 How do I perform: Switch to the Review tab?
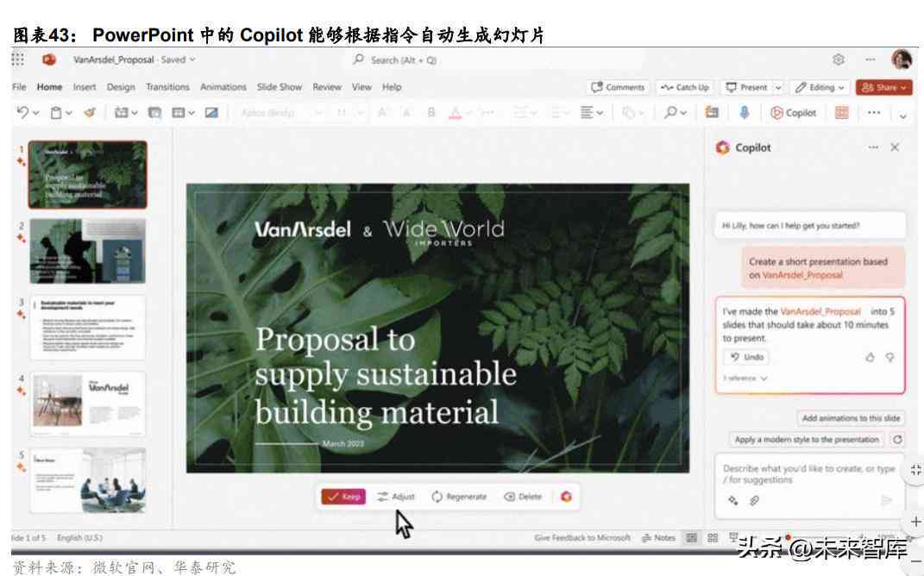point(327,86)
